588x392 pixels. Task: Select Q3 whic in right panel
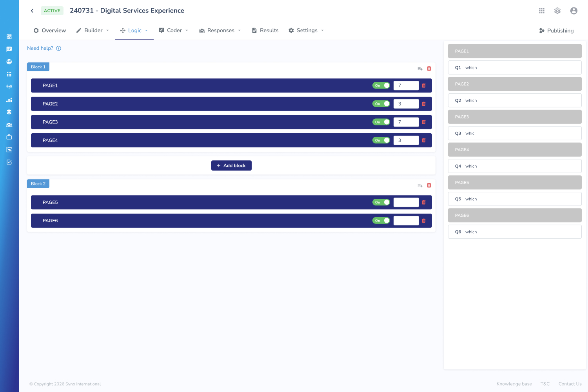pyautogui.click(x=515, y=134)
